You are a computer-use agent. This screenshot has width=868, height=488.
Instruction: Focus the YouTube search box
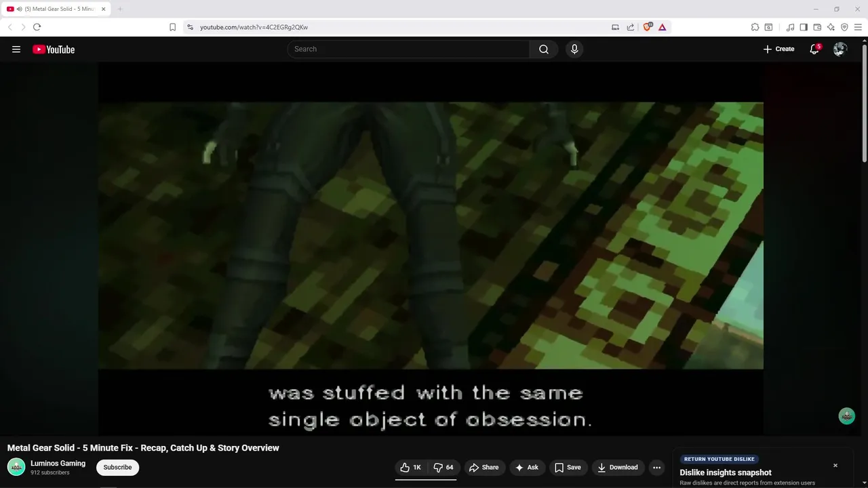[x=408, y=49]
